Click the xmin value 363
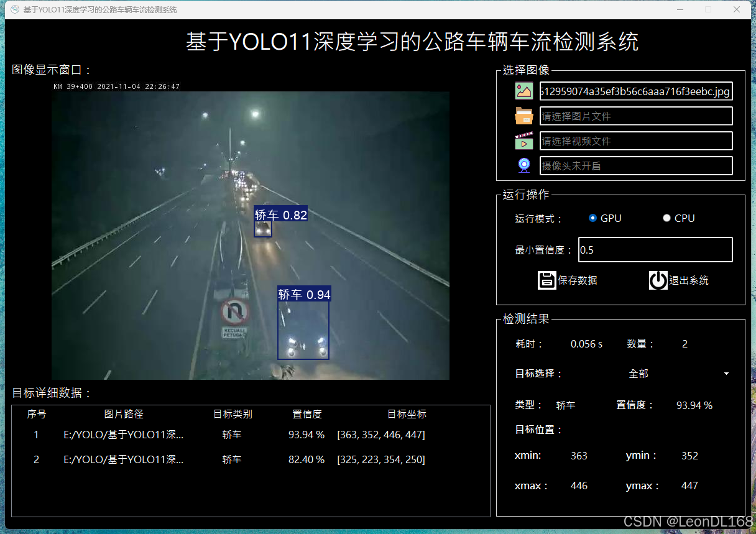Viewport: 756px width, 534px height. tap(579, 456)
